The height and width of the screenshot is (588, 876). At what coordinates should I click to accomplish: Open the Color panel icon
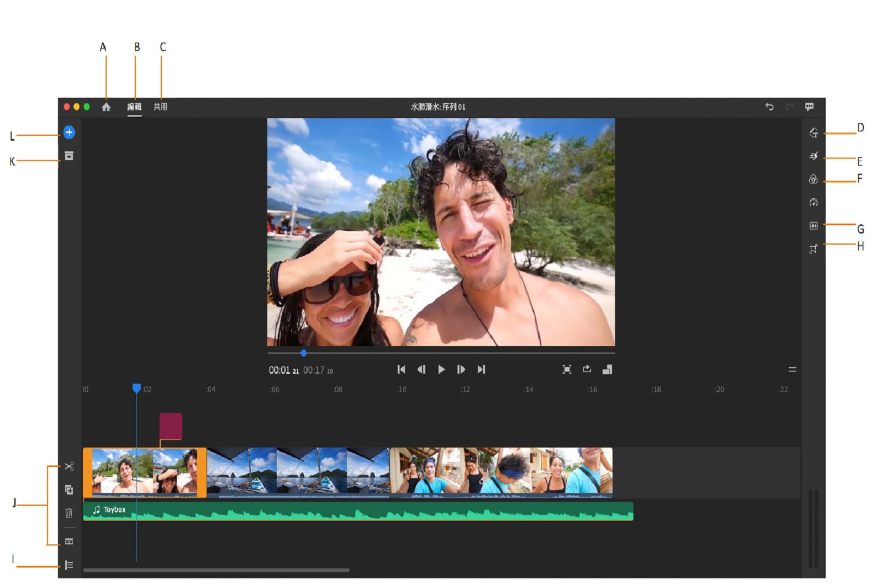click(814, 179)
